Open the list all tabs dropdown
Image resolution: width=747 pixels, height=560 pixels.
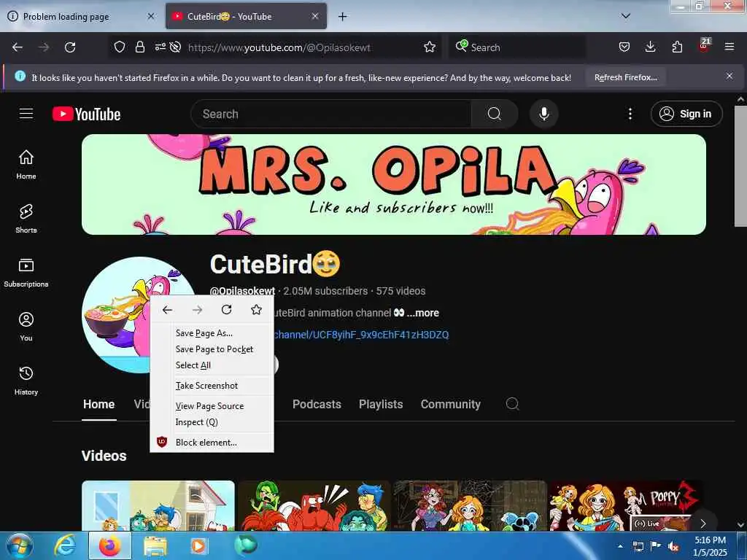click(626, 16)
